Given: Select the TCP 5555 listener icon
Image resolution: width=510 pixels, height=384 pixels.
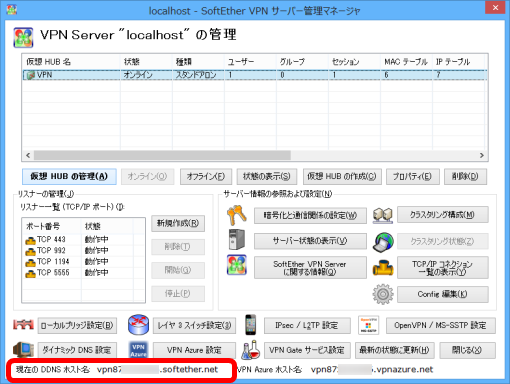Looking at the screenshot, I should click(30, 274).
